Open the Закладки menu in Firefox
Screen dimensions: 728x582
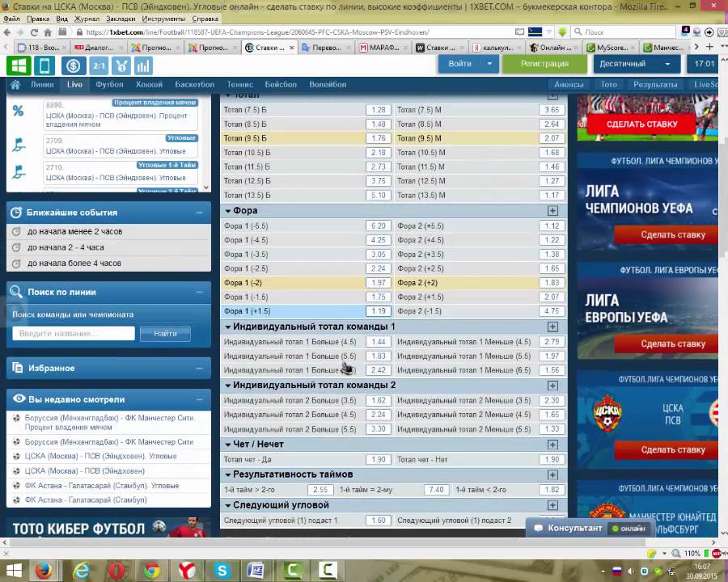pyautogui.click(x=121, y=19)
